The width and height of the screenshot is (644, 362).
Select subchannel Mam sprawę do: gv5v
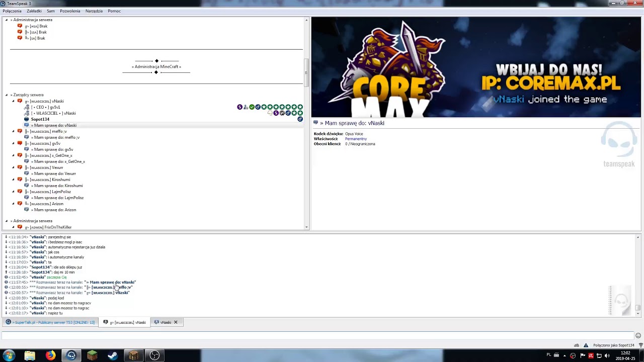pos(52,149)
